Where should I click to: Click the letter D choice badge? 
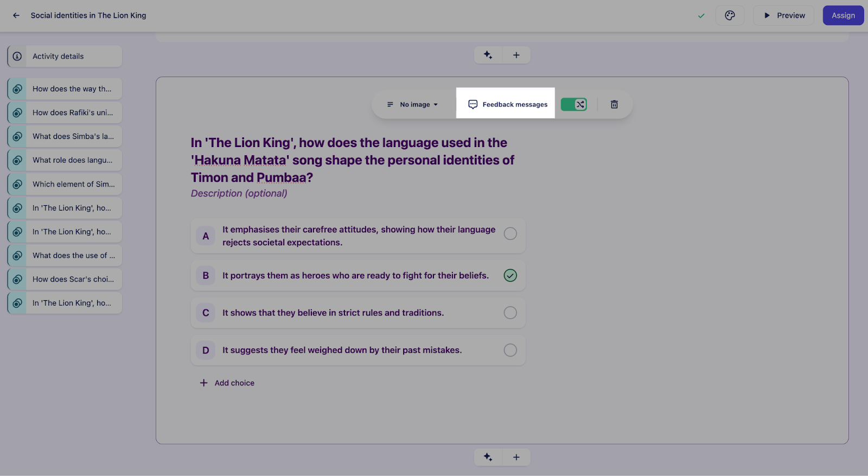point(206,351)
